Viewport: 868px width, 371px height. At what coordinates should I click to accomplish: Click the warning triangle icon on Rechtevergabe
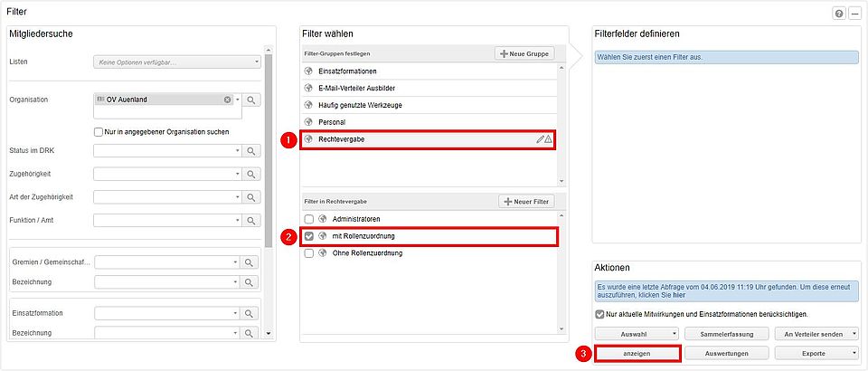tap(548, 139)
